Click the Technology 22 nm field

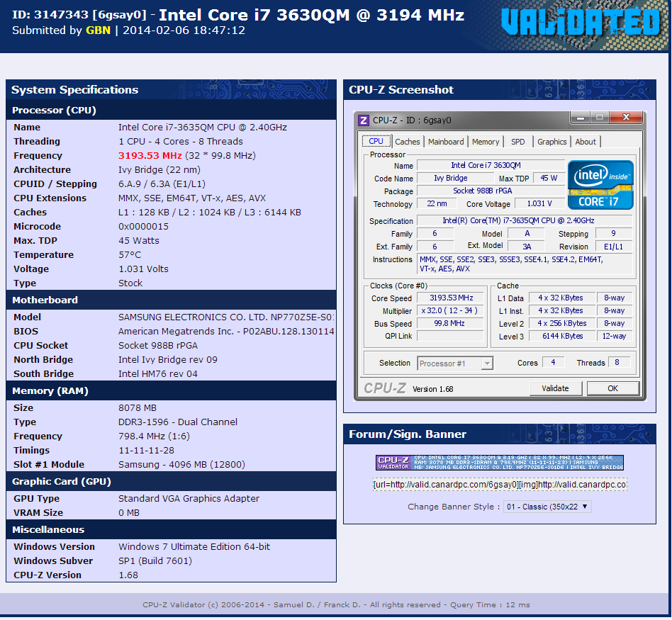tap(437, 203)
